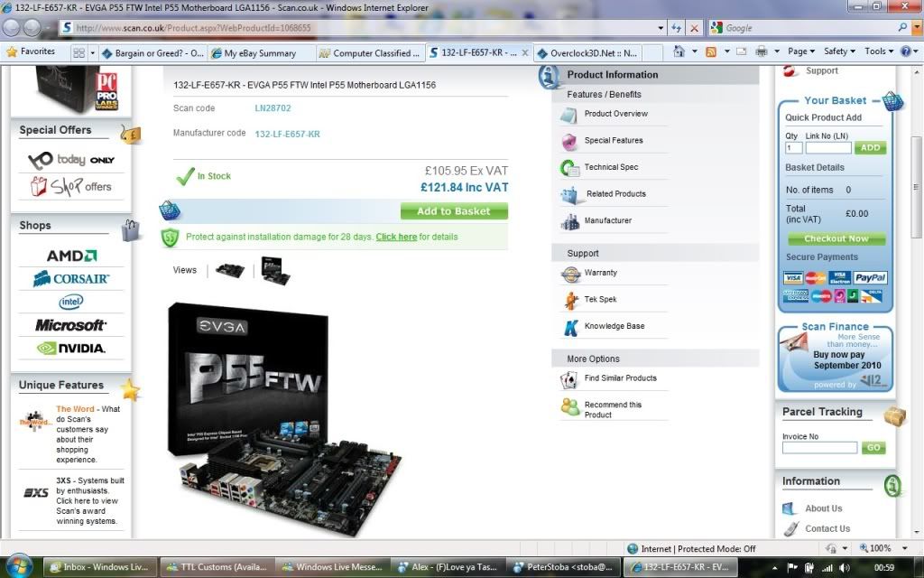924x578 pixels.
Task: Click the RSS feeds icon
Action: pyautogui.click(x=711, y=51)
